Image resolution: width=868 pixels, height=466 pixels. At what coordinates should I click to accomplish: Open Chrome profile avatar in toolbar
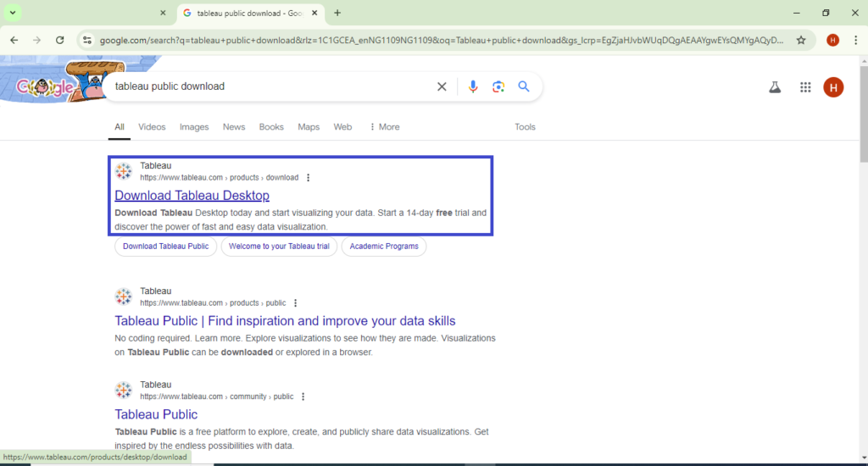tap(832, 40)
